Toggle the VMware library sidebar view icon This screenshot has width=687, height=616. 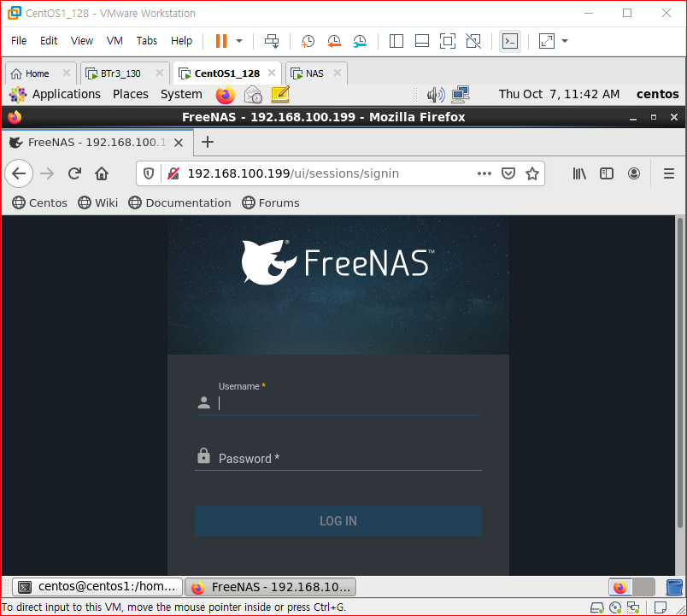(396, 41)
